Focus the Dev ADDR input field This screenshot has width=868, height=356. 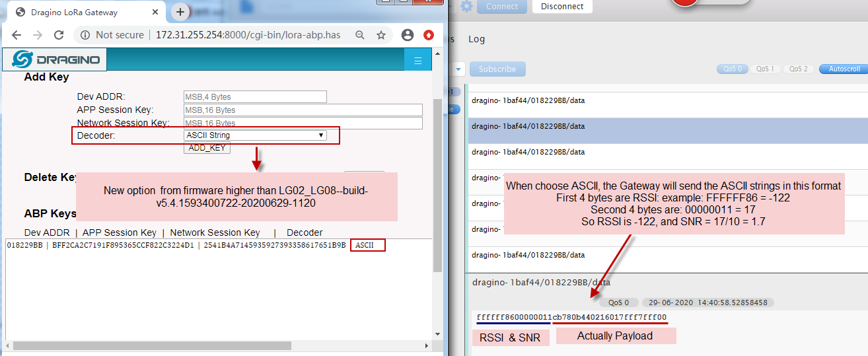pos(255,97)
